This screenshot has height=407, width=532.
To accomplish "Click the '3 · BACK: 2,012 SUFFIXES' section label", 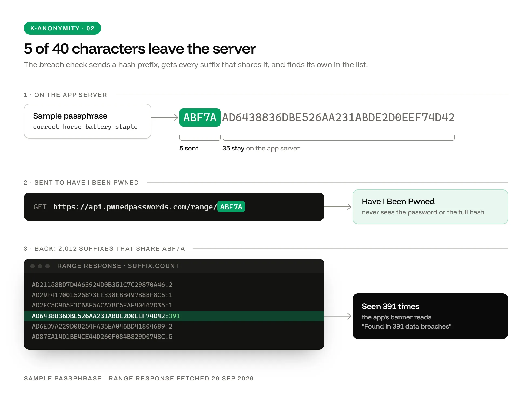I will pyautogui.click(x=104, y=249).
